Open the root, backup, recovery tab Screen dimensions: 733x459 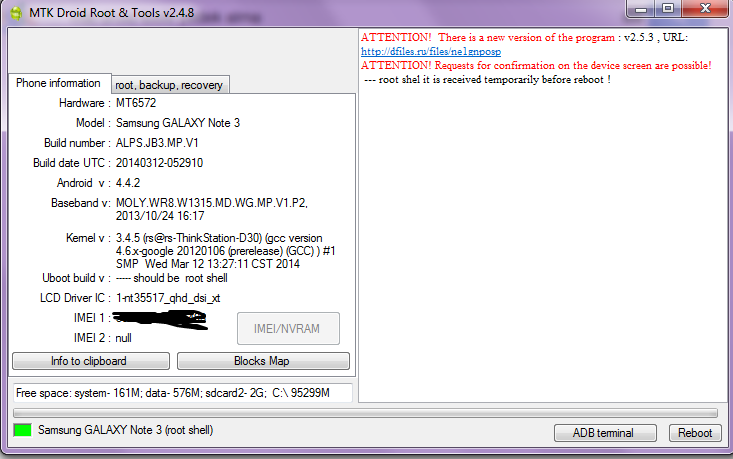point(169,85)
